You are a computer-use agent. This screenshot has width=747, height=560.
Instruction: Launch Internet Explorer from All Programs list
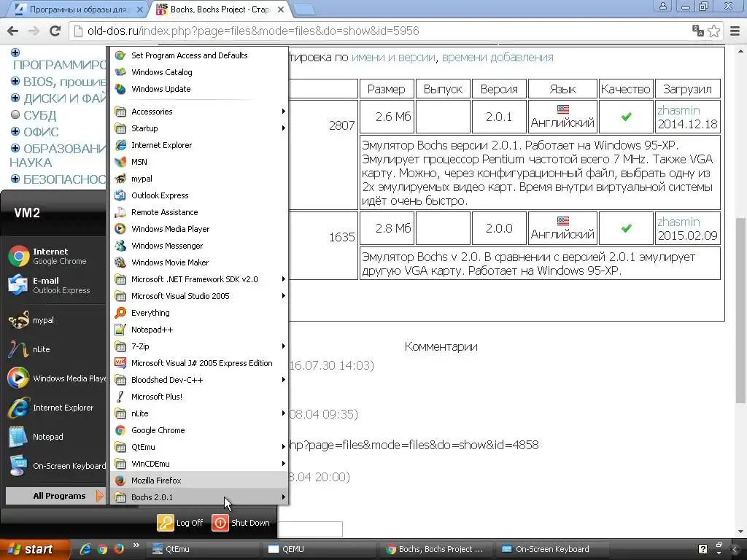(x=199, y=145)
